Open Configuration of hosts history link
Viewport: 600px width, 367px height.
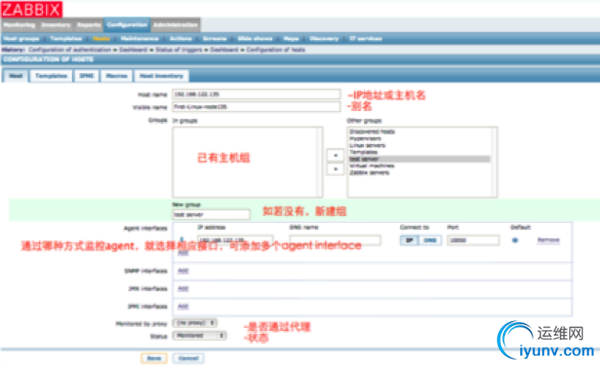pyautogui.click(x=276, y=50)
